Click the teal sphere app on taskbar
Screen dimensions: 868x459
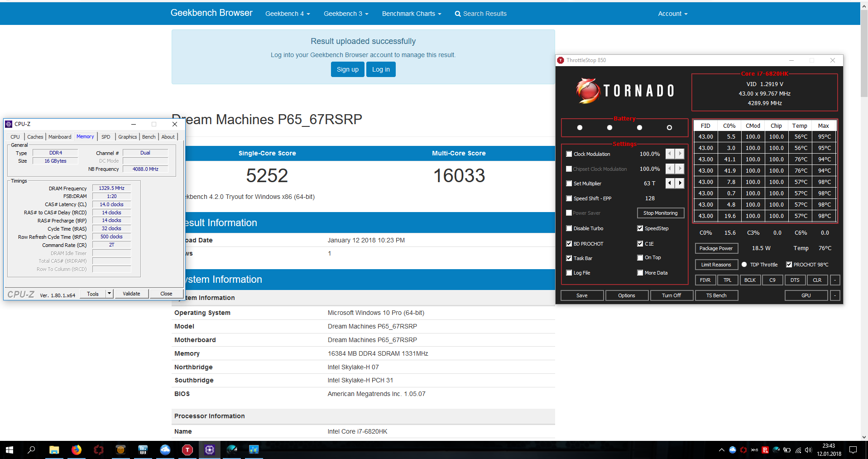[232, 449]
